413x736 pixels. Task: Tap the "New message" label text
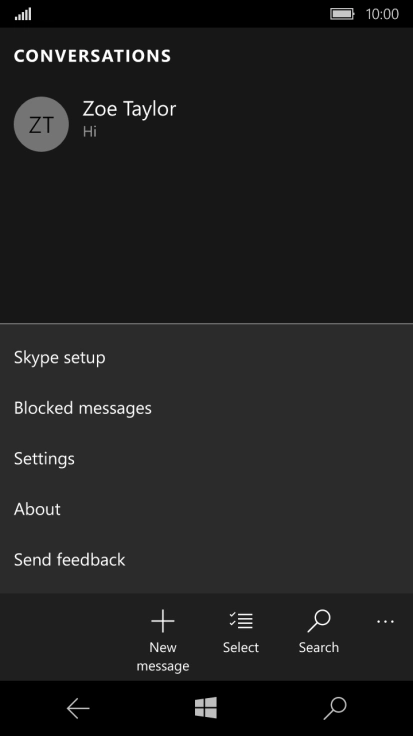[163, 656]
